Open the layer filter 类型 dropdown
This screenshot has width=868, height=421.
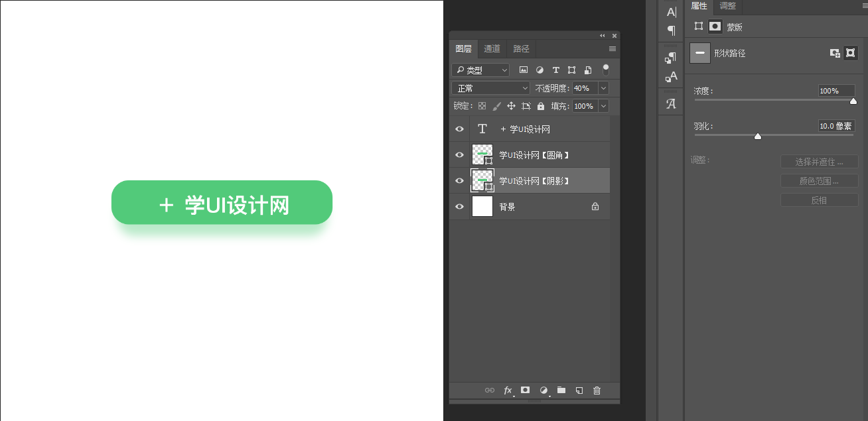(x=480, y=70)
